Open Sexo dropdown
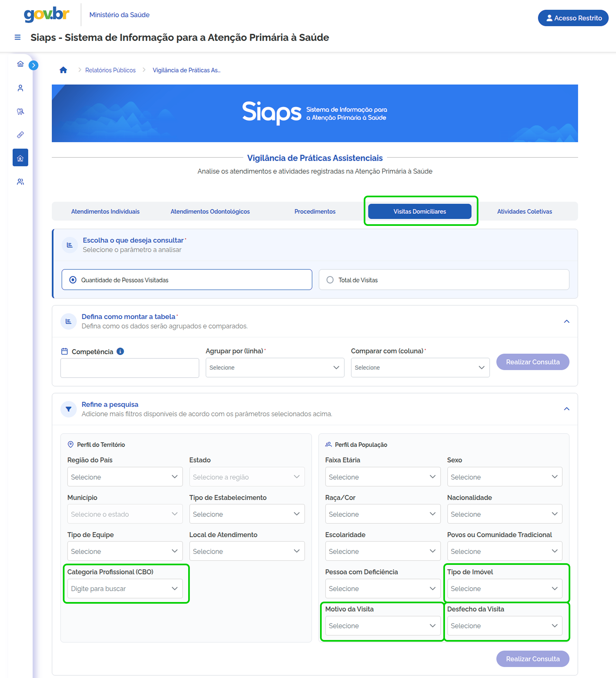616x678 pixels. click(505, 477)
